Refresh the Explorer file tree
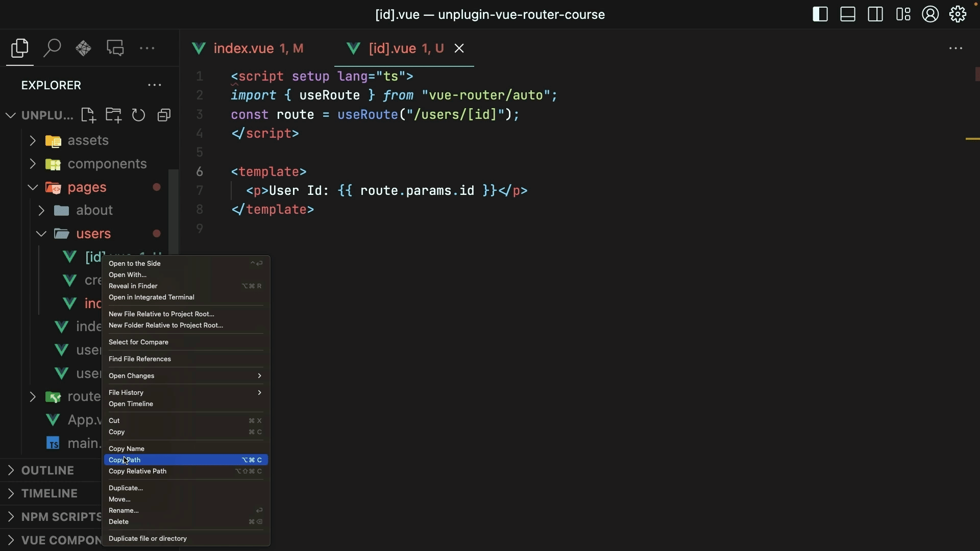The height and width of the screenshot is (551, 980). (x=138, y=115)
